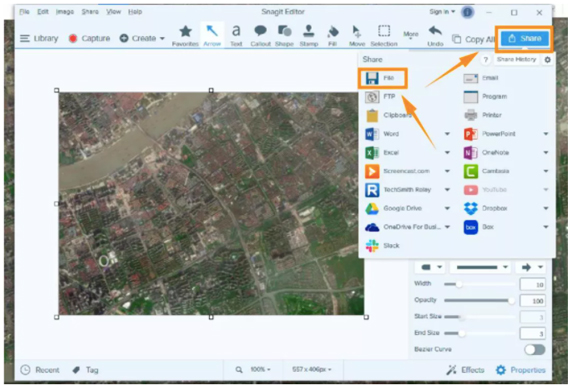The height and width of the screenshot is (388, 570).
Task: Select the Shape tool
Action: point(284,36)
